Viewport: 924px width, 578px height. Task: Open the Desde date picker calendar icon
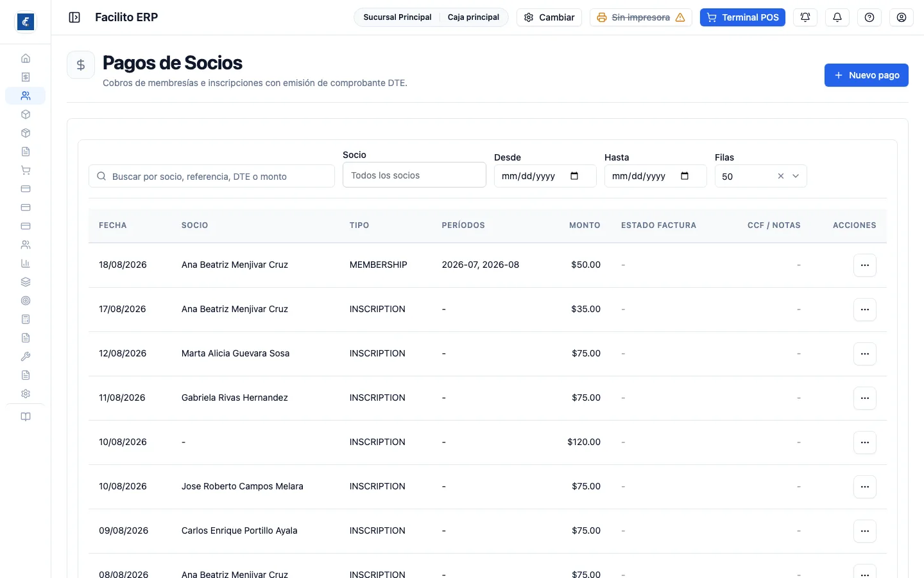pyautogui.click(x=574, y=176)
